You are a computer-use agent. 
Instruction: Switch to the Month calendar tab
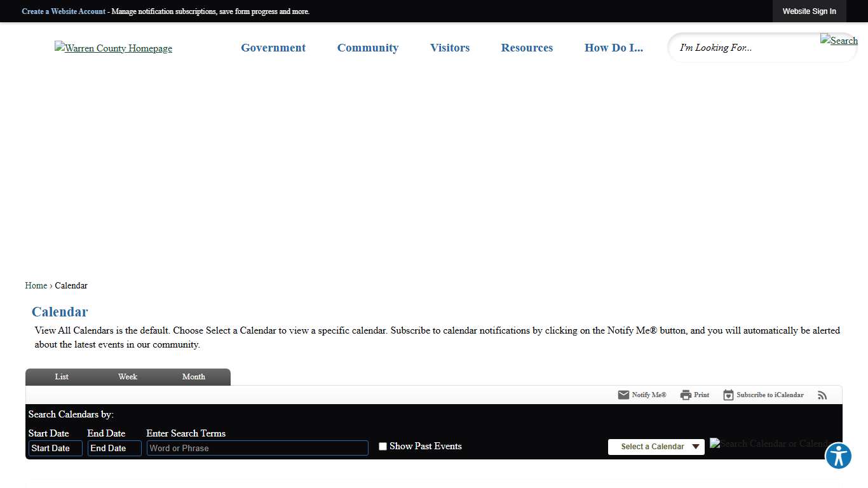pyautogui.click(x=194, y=377)
